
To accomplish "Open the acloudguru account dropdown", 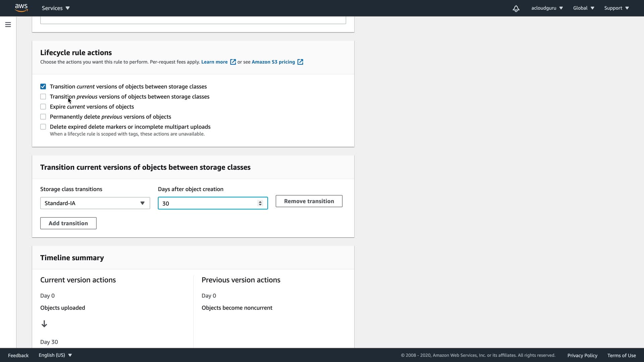I will click(x=547, y=8).
